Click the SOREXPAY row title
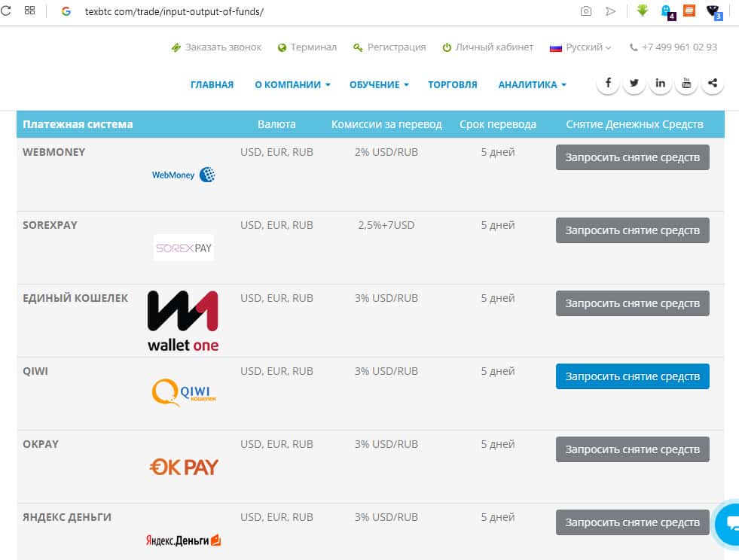The width and height of the screenshot is (739, 560). tap(50, 225)
